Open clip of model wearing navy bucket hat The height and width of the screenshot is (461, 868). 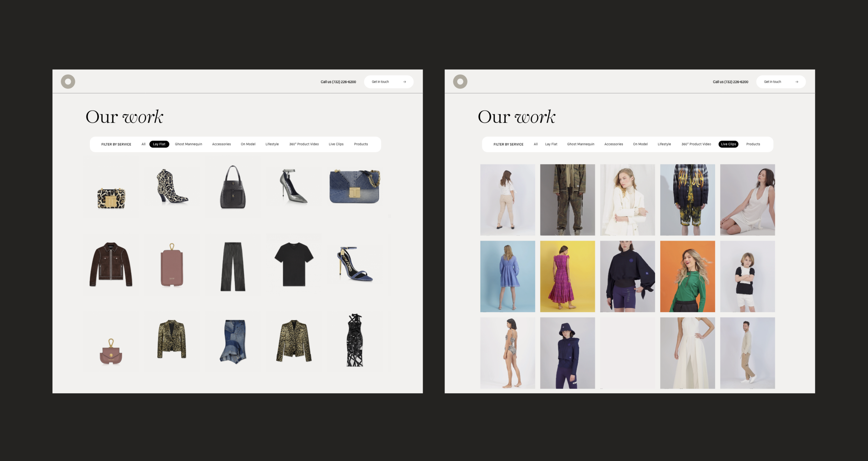pyautogui.click(x=568, y=353)
